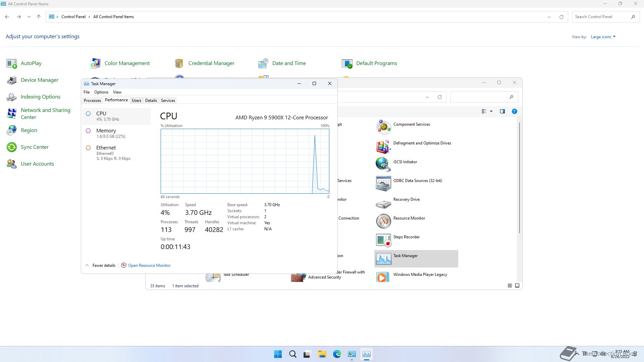Click All Control Panel Items breadcrumb
This screenshot has width=644, height=362.
pos(113,17)
